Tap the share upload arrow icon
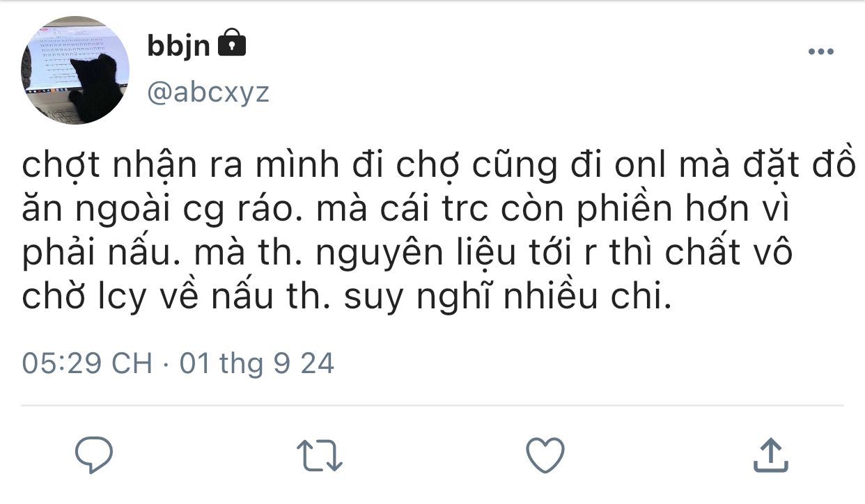This screenshot has width=865, height=504. [x=771, y=455]
